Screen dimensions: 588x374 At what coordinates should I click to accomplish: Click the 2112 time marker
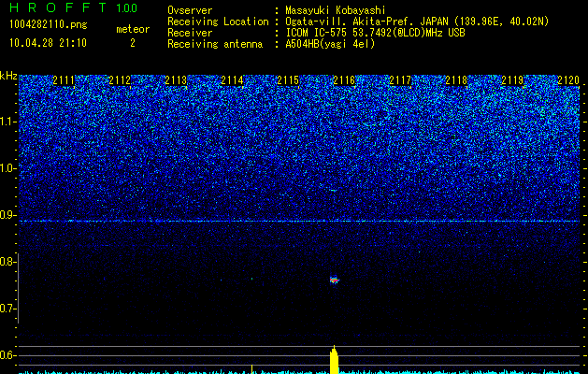click(x=120, y=80)
